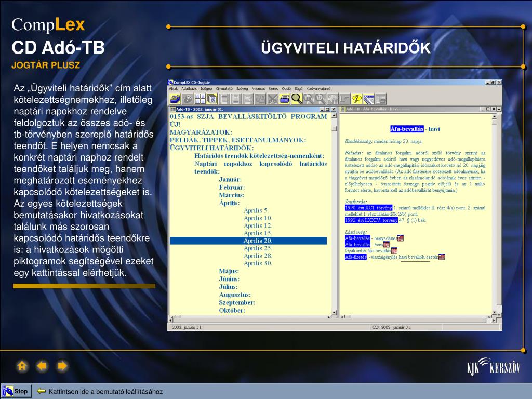The height and width of the screenshot is (399, 532).
Task: Select the highlighted 'Április 20.' entry
Action: (x=248, y=241)
